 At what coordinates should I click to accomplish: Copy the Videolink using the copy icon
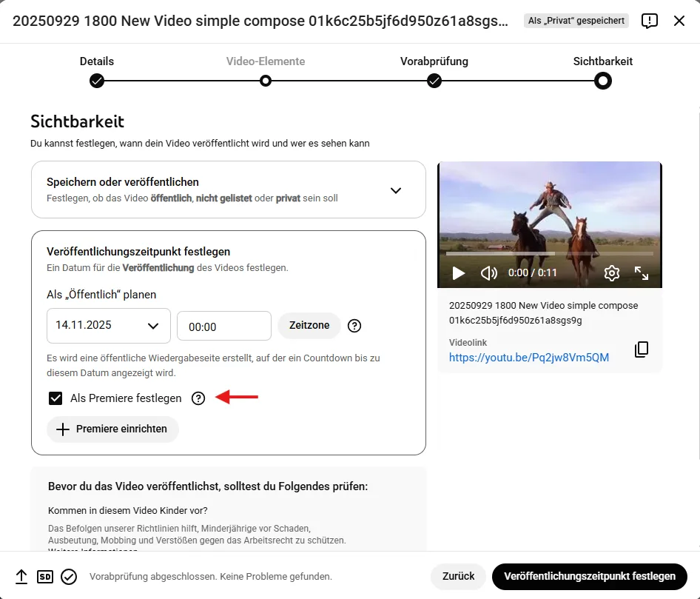pyautogui.click(x=641, y=349)
